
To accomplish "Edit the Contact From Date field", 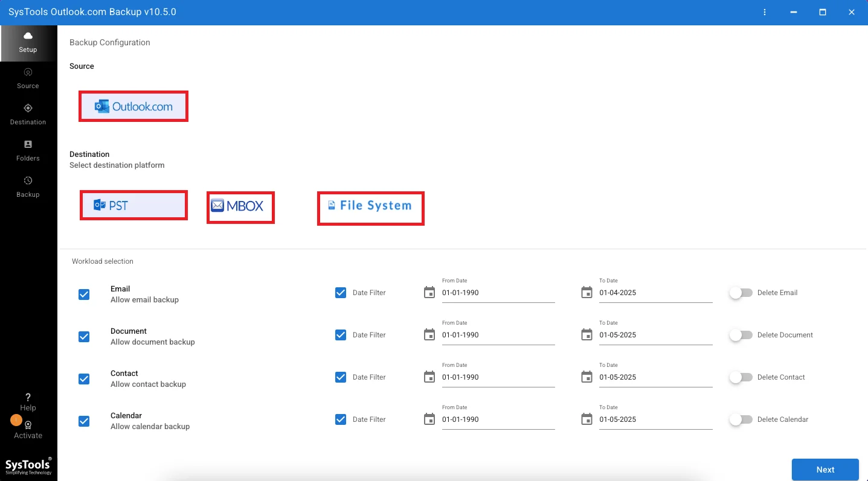I will click(498, 377).
